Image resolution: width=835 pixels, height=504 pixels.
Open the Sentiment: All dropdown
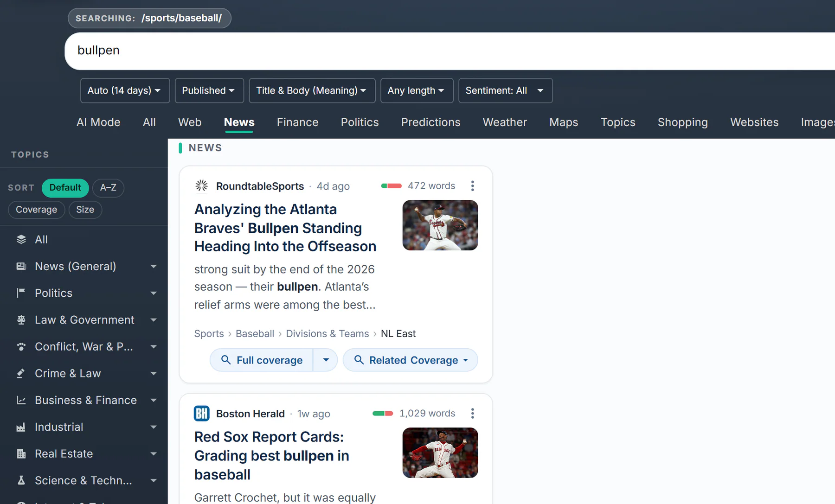tap(505, 90)
